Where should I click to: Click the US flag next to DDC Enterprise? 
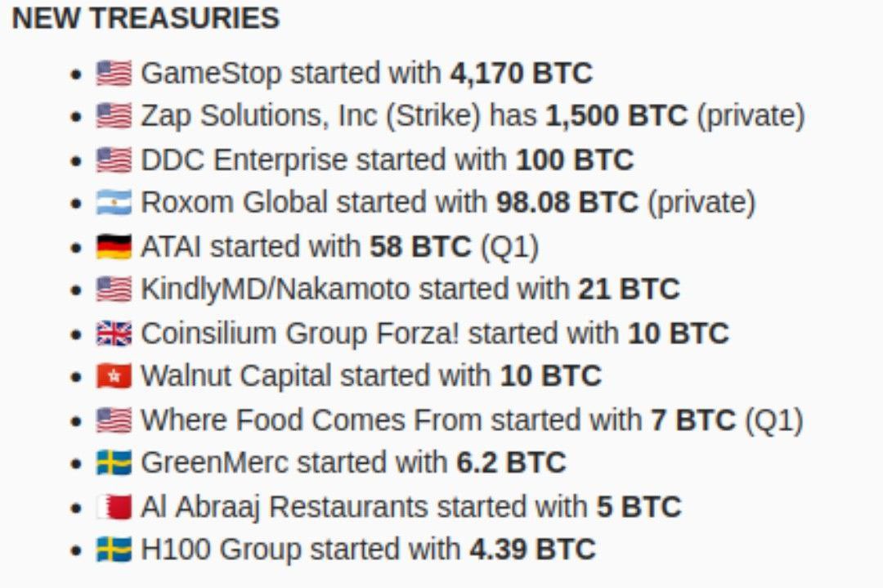[x=114, y=159]
